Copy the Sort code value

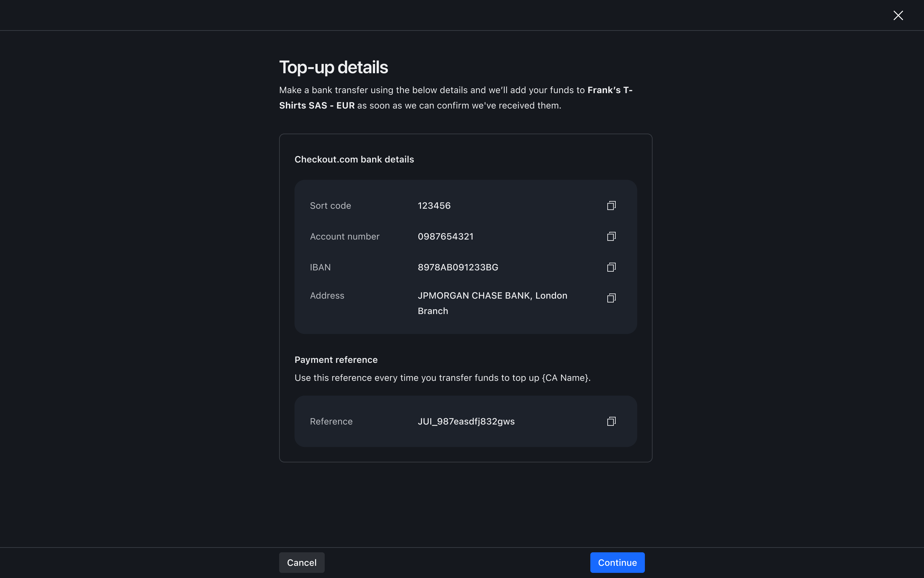(611, 206)
